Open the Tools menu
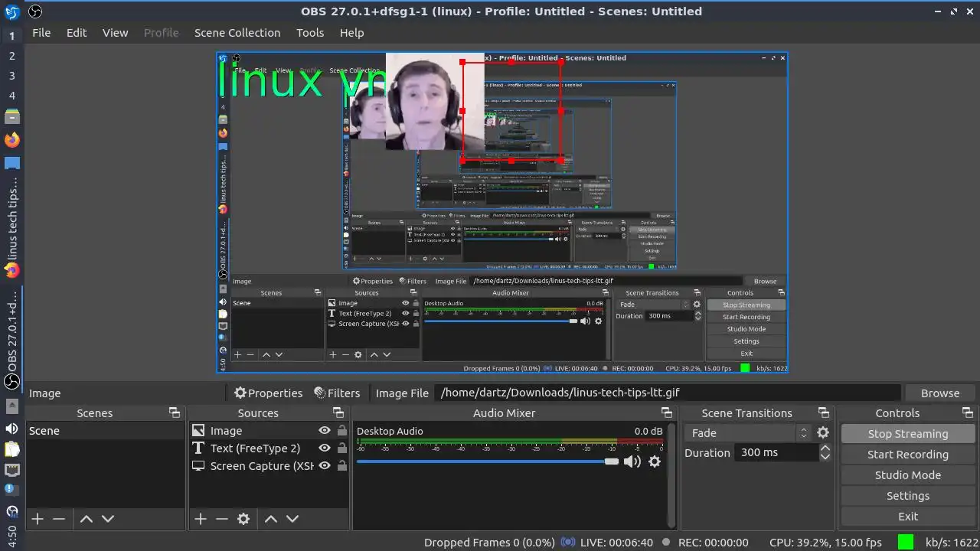Screen dimensions: 980x551 click(x=310, y=33)
